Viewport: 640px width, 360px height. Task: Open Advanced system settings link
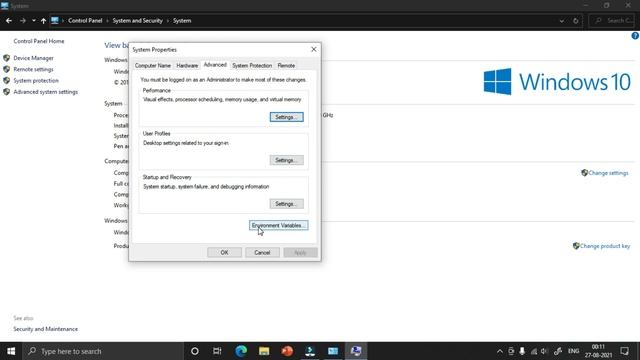46,92
